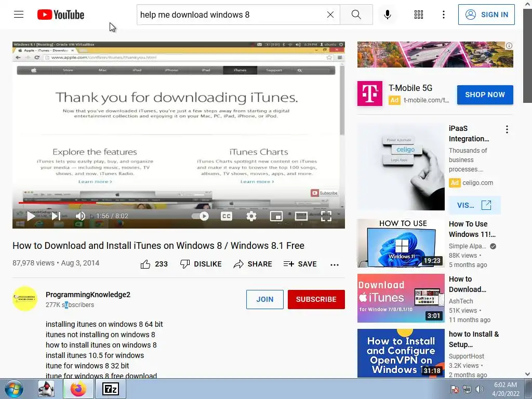Open the how to Install & Setup title
Screen dimensions: 532x399
click(x=474, y=339)
